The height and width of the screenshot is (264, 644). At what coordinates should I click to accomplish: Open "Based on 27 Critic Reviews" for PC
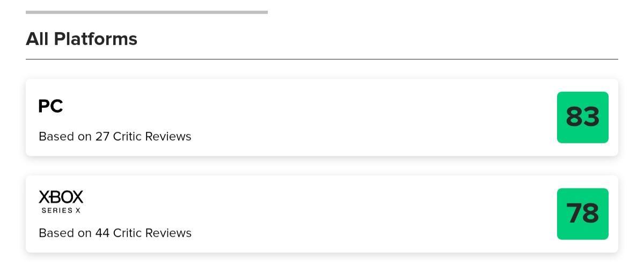pos(115,136)
